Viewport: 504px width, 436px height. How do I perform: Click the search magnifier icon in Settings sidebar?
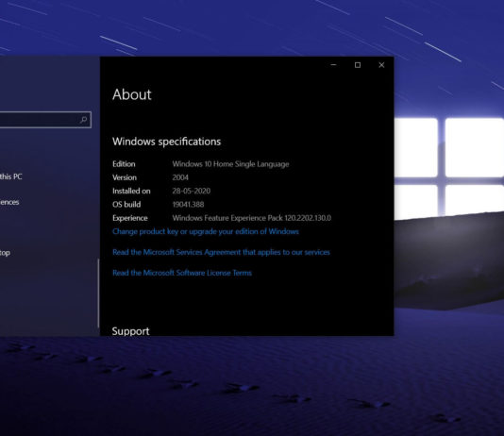84,120
